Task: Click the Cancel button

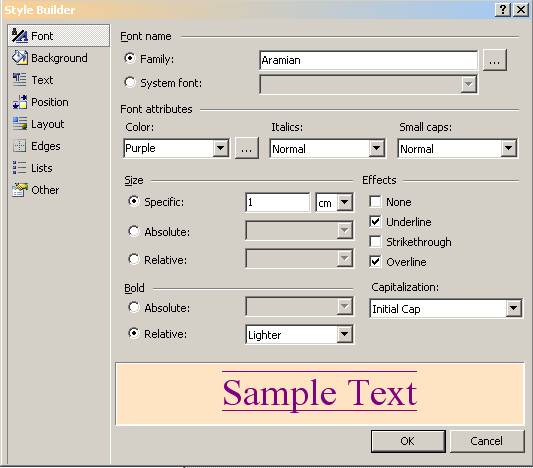Action: (x=487, y=441)
